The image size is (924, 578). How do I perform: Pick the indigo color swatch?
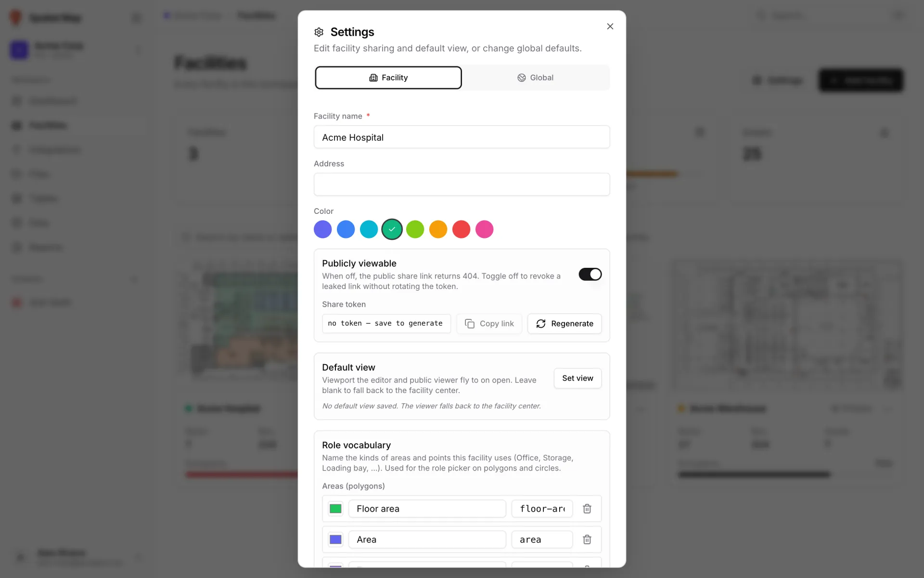(322, 229)
